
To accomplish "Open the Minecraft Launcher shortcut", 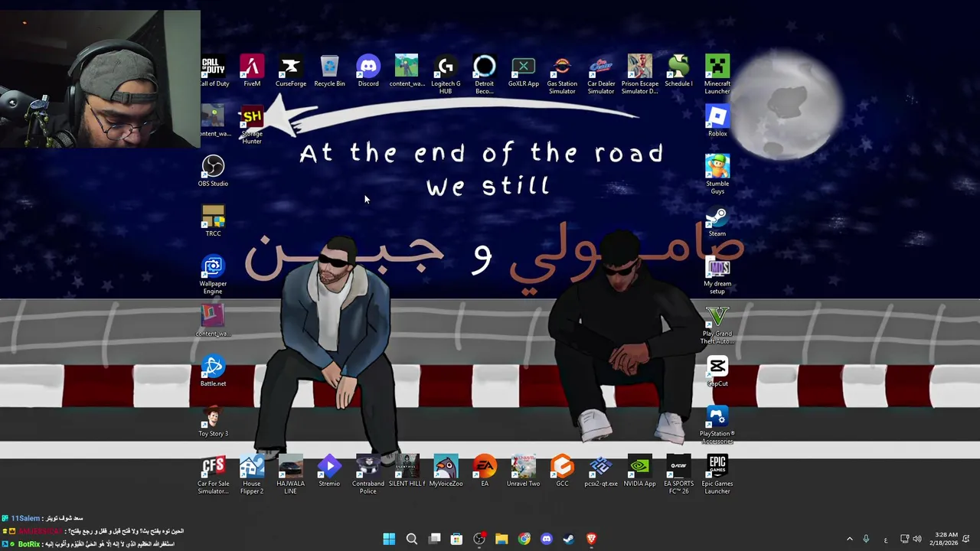I will [717, 74].
